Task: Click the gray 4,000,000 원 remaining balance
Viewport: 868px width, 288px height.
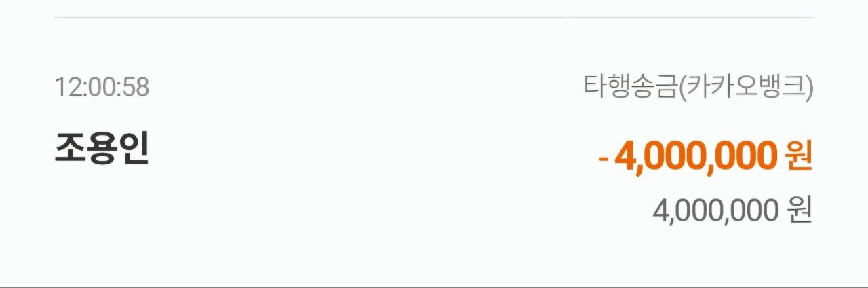Action: (732, 211)
